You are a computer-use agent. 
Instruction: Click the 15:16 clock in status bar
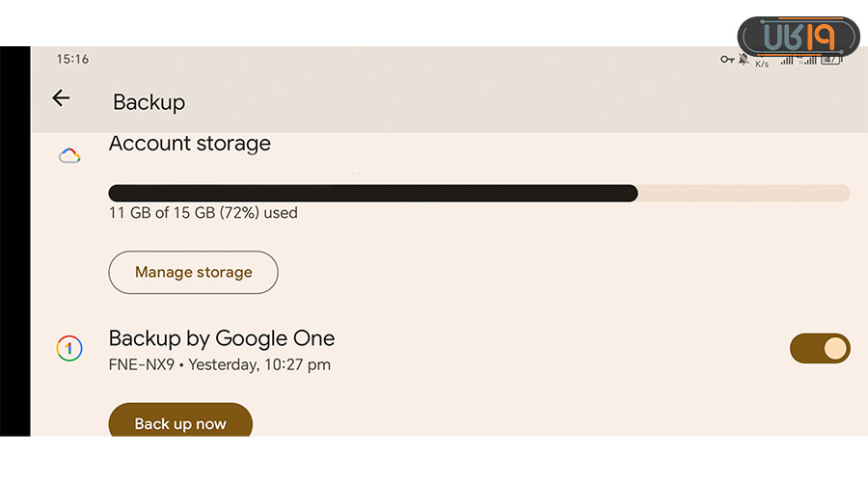click(x=72, y=60)
